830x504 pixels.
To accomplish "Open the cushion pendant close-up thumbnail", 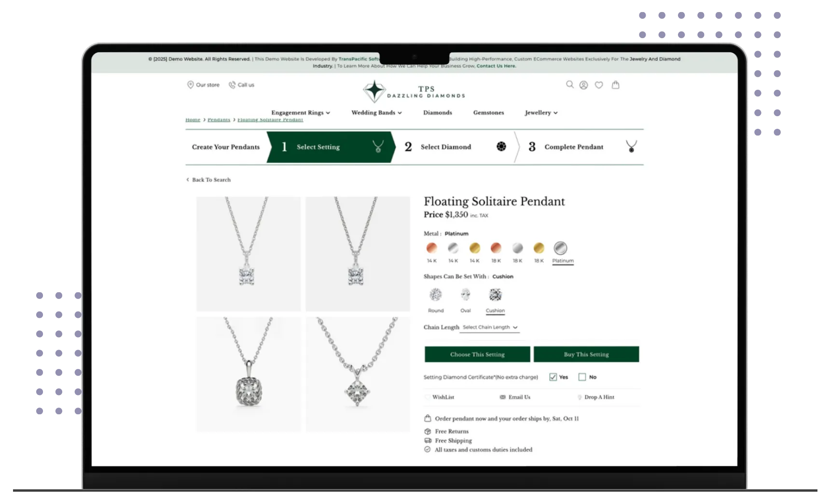I will coord(249,374).
